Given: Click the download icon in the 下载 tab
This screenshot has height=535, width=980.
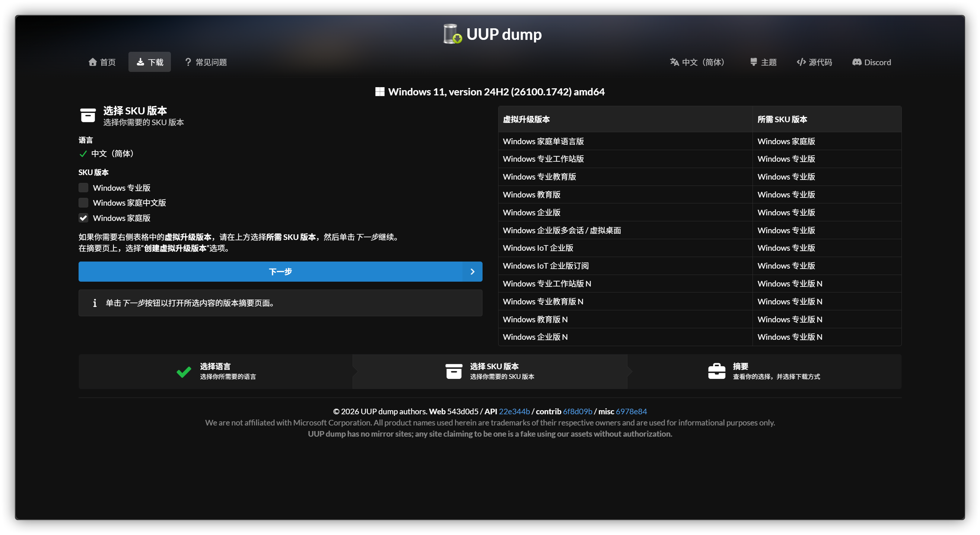Looking at the screenshot, I should (x=140, y=62).
